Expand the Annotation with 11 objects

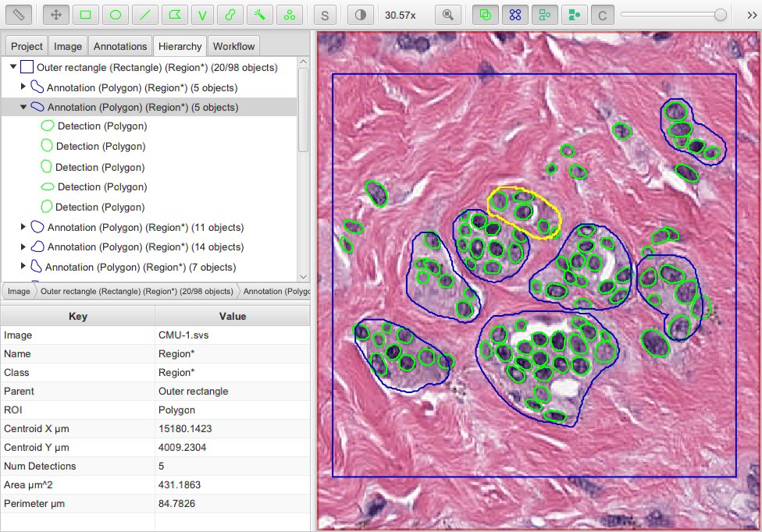coord(23,227)
